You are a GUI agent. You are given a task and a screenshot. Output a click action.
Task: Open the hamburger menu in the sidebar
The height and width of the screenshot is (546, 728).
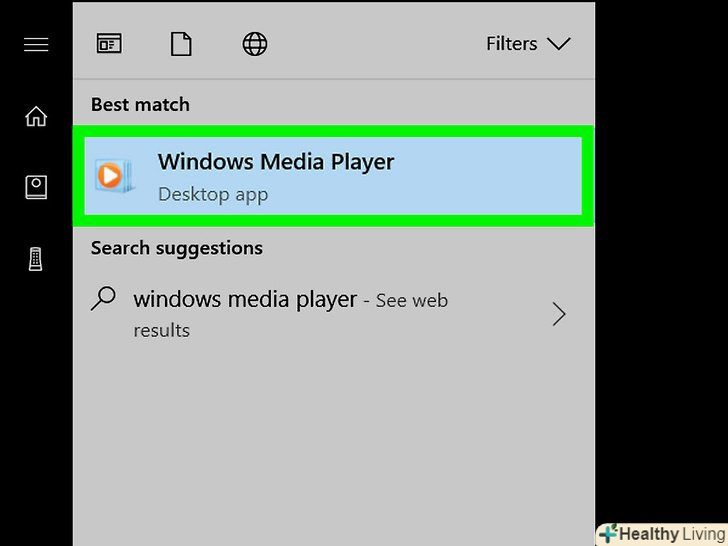tap(36, 45)
